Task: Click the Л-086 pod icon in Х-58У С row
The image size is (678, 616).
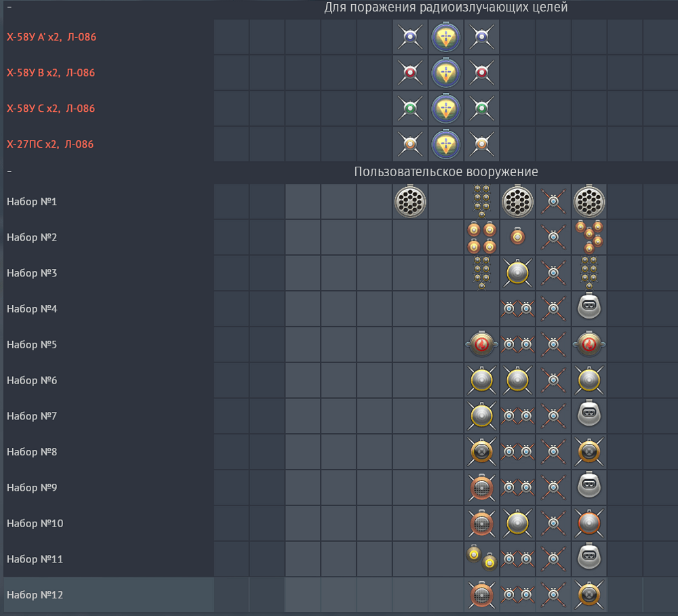Action: click(x=446, y=108)
